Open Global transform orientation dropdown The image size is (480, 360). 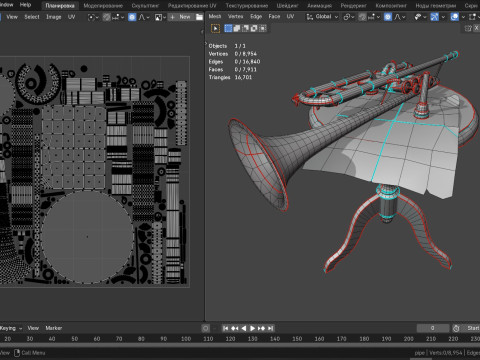322,17
